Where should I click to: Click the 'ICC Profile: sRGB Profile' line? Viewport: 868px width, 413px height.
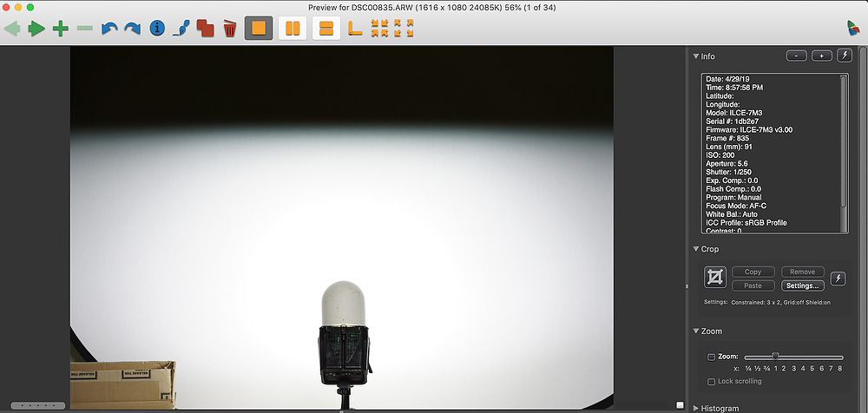746,223
